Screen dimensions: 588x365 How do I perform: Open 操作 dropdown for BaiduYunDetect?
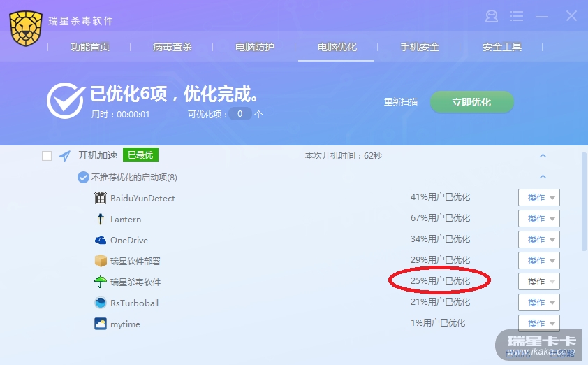click(539, 197)
